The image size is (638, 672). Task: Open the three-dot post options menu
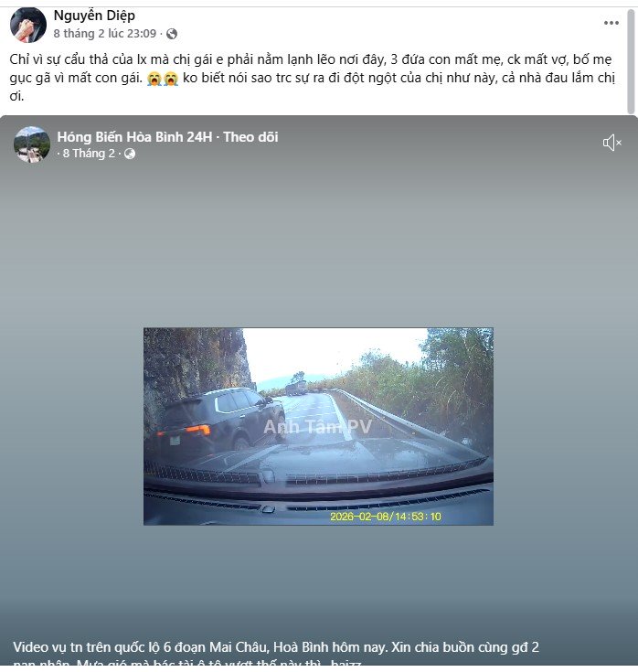(611, 23)
